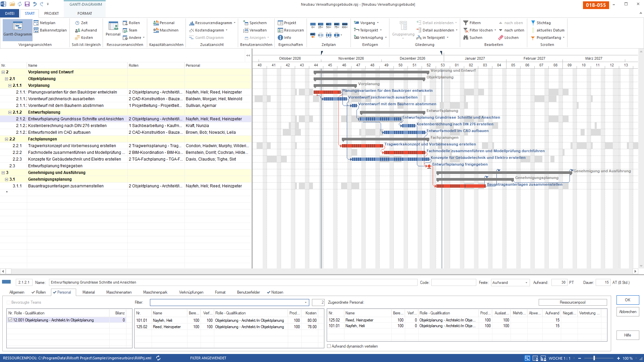Click the OK button
The width and height of the screenshot is (644, 362).
point(628,300)
